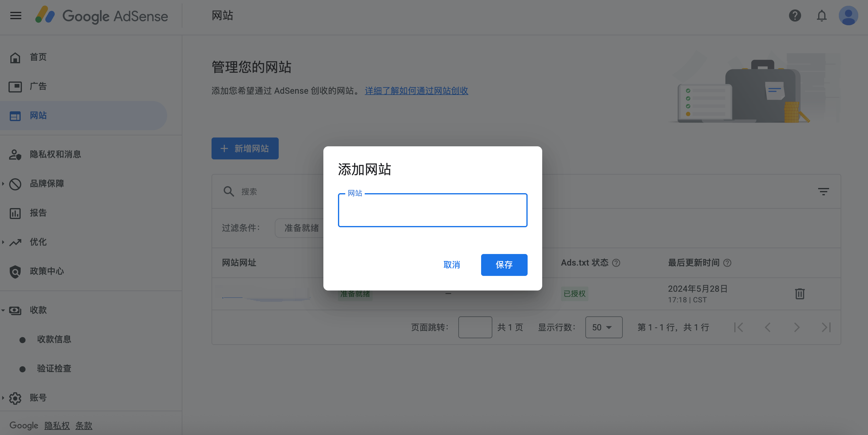Click the 隐私权和消息 person icon
868x435 pixels.
click(15, 155)
